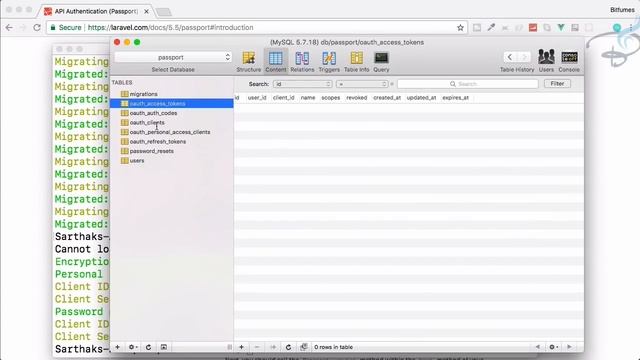This screenshot has height=360, width=640.
Task: Select the migrations table
Action: 172,94
